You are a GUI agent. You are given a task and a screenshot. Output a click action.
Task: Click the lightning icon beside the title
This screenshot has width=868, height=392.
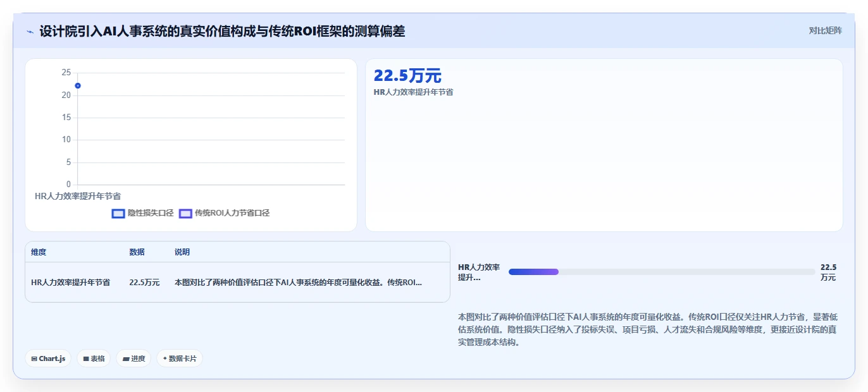click(x=30, y=31)
